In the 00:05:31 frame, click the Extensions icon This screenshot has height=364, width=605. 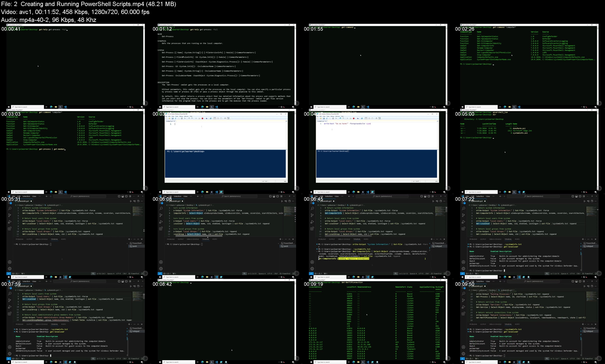pyautogui.click(x=10, y=229)
